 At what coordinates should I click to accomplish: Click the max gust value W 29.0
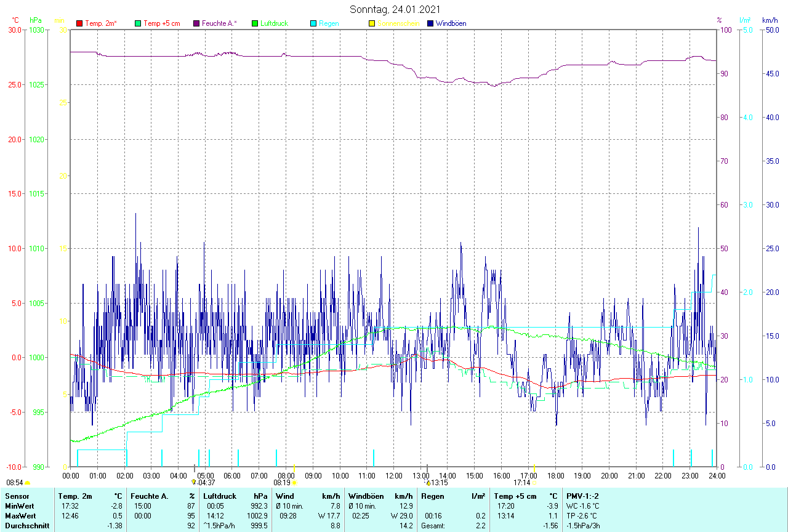(x=401, y=515)
